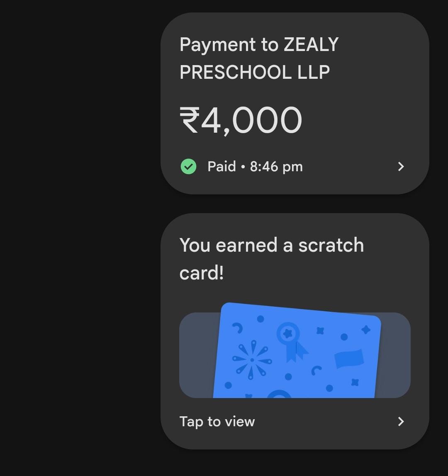Image resolution: width=448 pixels, height=476 pixels.
Task: Click the 8:46 pm timestamp
Action: (276, 167)
